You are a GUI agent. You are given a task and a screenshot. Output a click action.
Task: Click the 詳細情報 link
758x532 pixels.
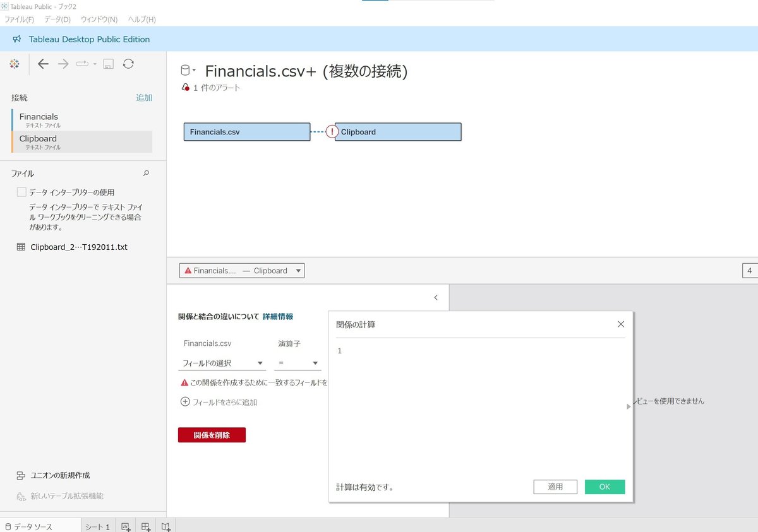[x=278, y=317]
